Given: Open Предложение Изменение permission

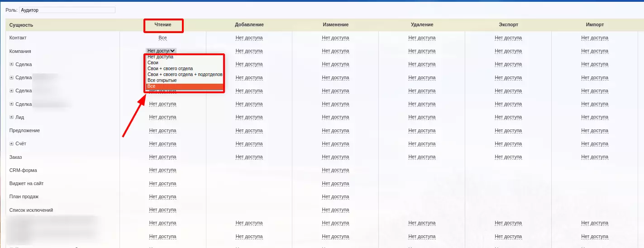Looking at the screenshot, I should tap(335, 130).
